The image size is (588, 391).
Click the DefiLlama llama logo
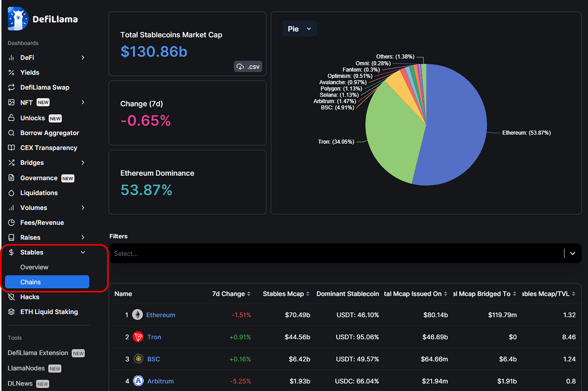tap(18, 19)
